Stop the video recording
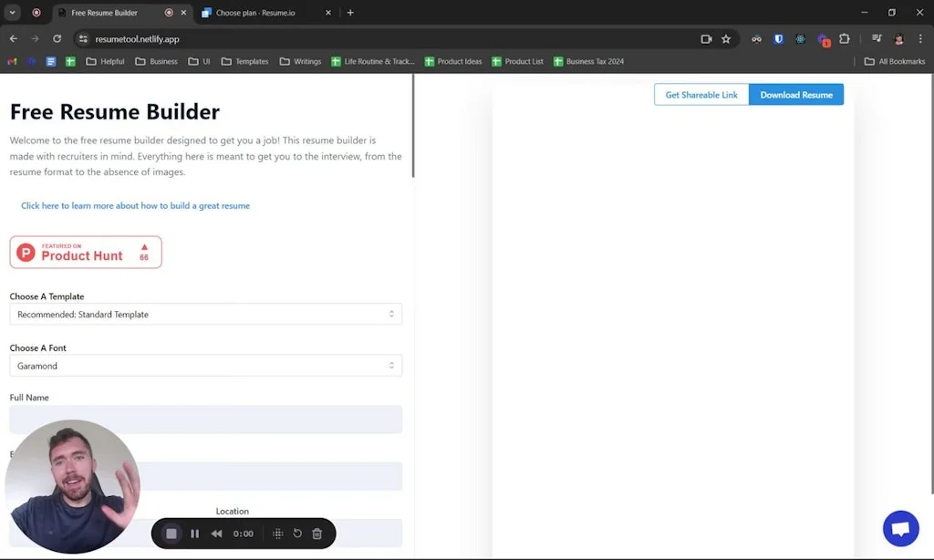Screen dimensions: 934x560 pos(171,533)
